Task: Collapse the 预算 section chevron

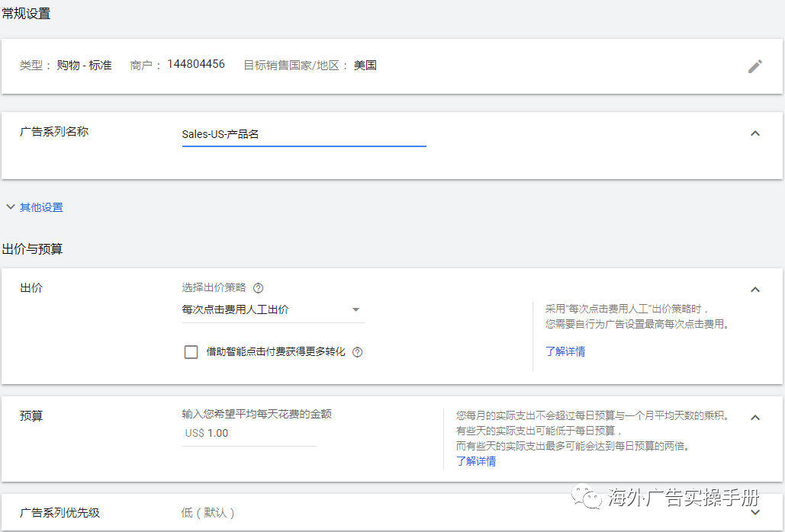Action: pos(755,417)
